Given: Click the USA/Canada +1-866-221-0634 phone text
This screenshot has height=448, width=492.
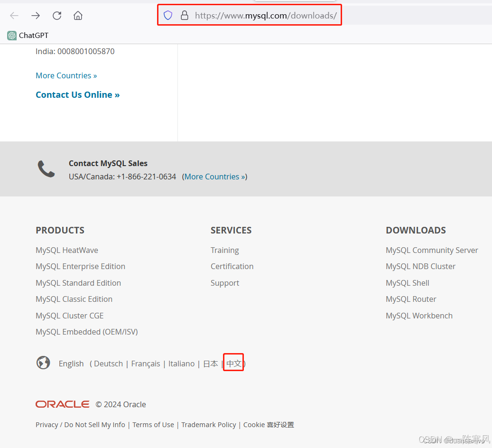Looking at the screenshot, I should tap(122, 177).
